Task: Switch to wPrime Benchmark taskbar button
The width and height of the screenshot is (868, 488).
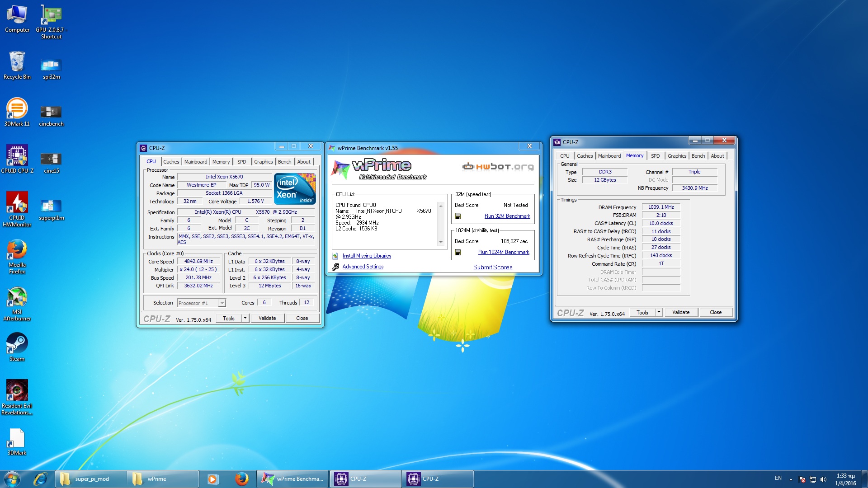Action: (x=293, y=479)
